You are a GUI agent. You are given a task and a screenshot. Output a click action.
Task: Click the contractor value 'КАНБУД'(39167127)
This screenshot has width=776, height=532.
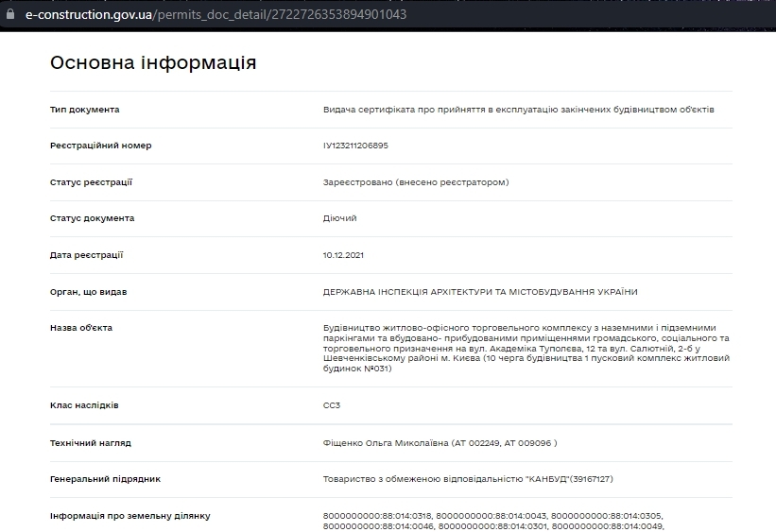click(468, 479)
